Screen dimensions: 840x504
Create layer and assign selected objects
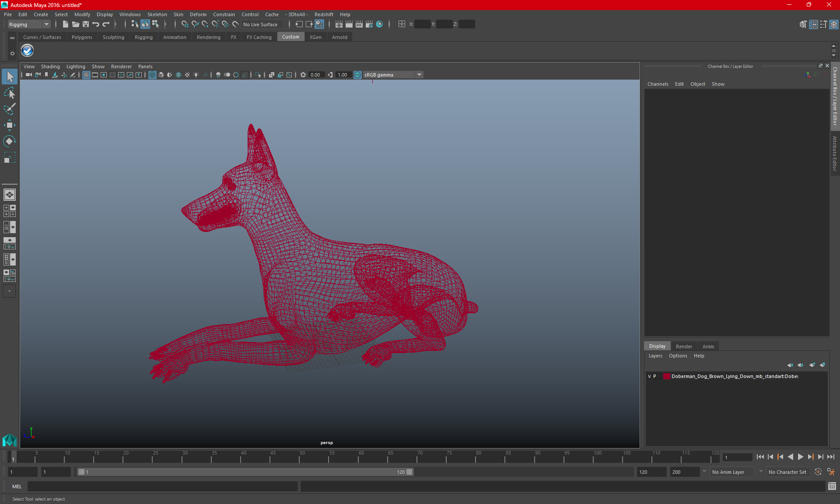point(822,365)
